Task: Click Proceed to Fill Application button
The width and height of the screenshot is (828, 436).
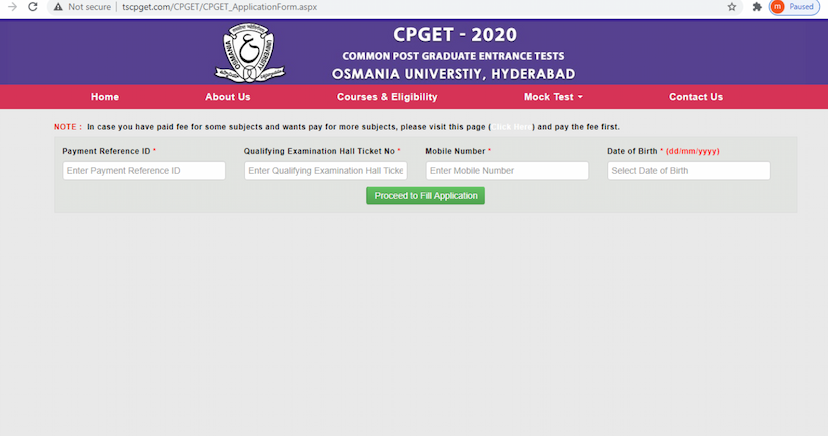Action: coord(426,196)
